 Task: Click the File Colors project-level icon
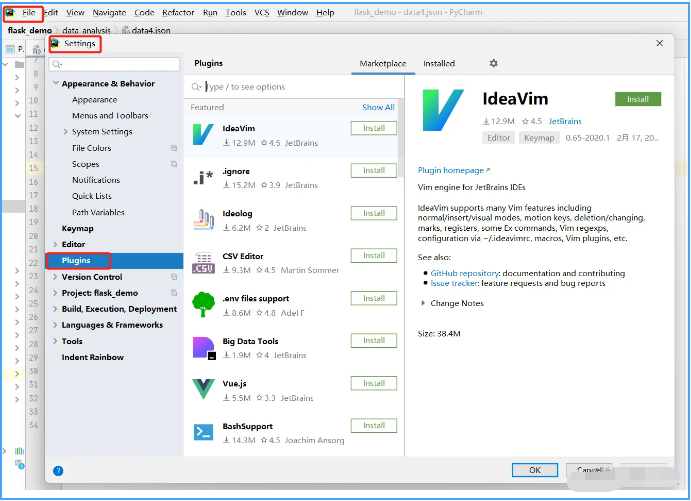point(174,148)
